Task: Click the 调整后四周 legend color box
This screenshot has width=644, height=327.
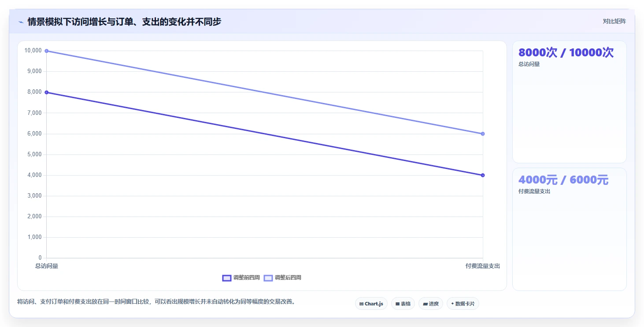Action: pyautogui.click(x=268, y=278)
